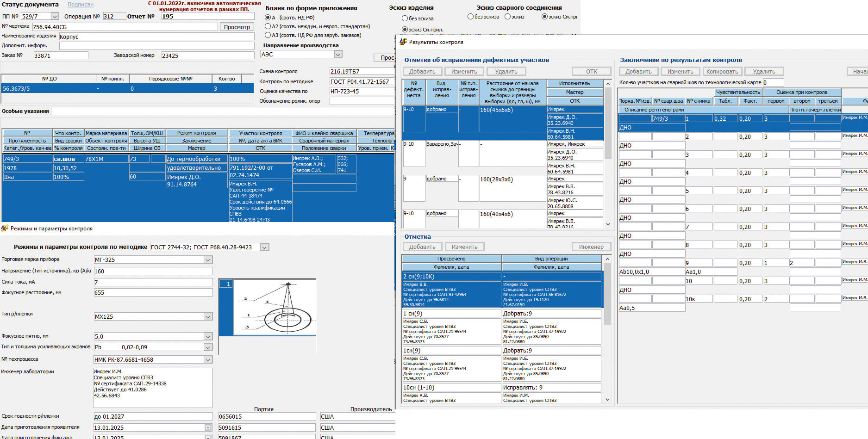Expand Направление производства АЭС dropdown
868x439 pixels.
pos(338,55)
